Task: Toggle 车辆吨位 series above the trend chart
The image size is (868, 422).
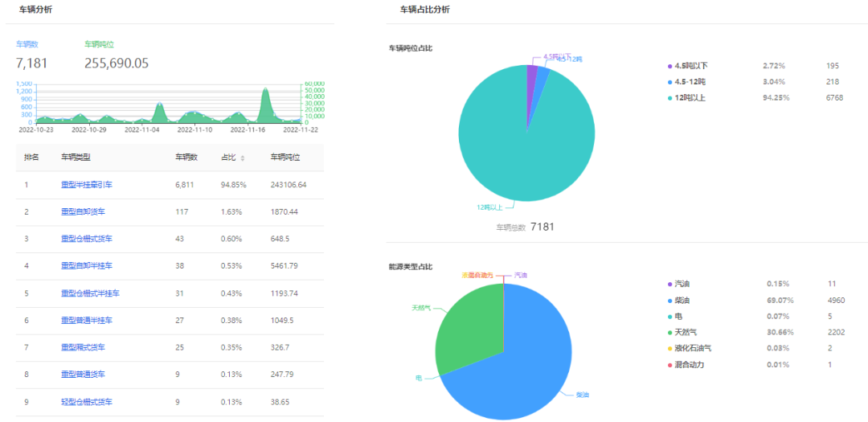Action: (x=99, y=44)
